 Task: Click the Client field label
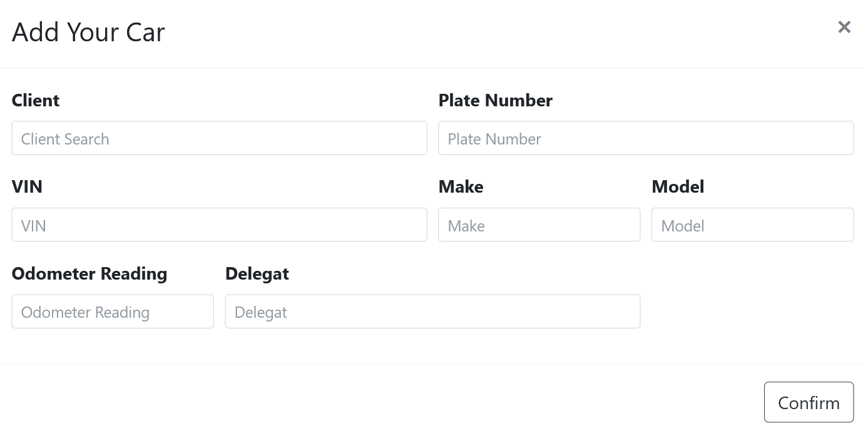click(x=35, y=100)
